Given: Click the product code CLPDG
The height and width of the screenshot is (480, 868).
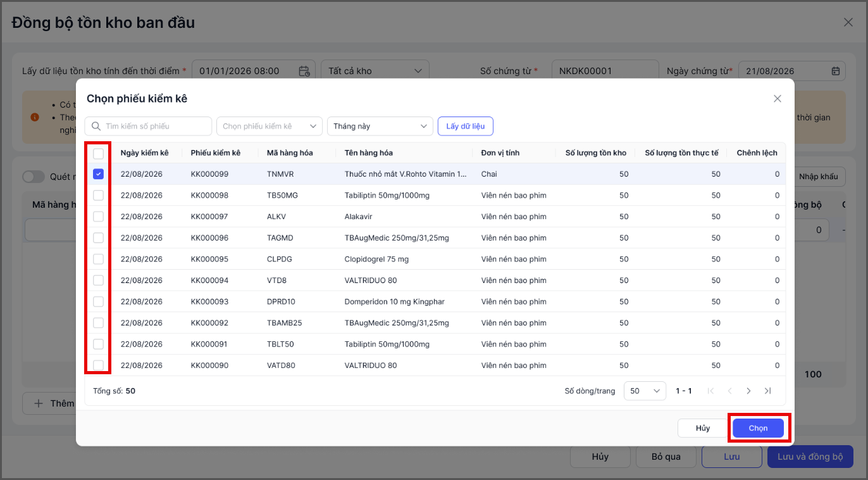Looking at the screenshot, I should point(280,259).
